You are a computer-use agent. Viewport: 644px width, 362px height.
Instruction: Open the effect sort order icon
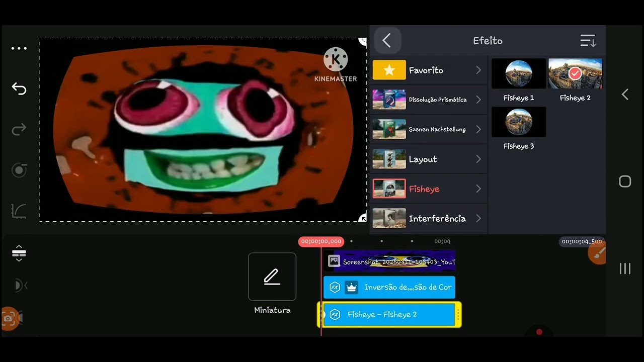tap(588, 41)
